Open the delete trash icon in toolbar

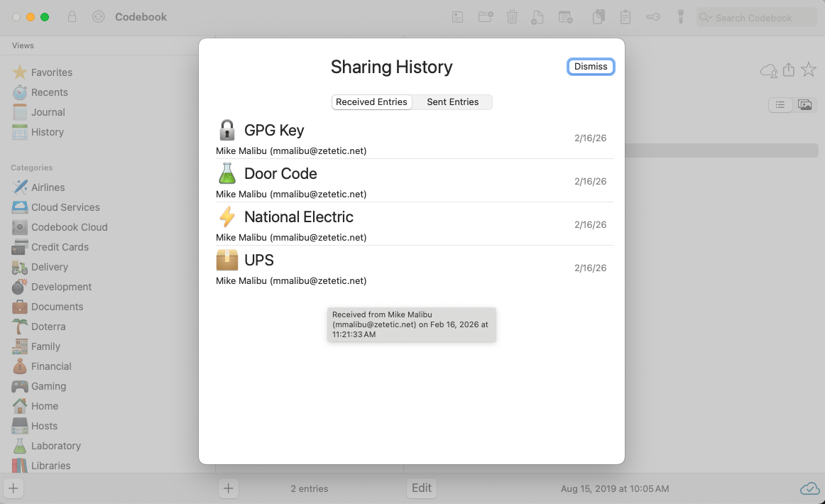[x=512, y=16]
